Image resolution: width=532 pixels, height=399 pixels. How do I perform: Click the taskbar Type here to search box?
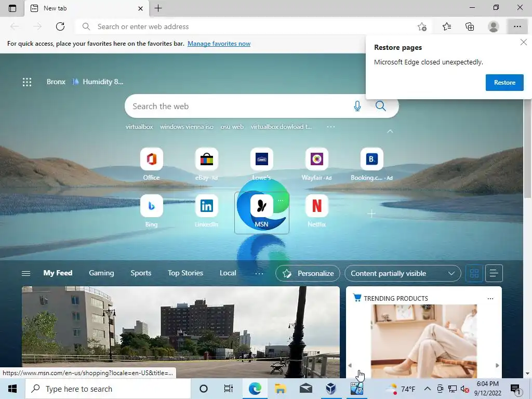point(108,389)
